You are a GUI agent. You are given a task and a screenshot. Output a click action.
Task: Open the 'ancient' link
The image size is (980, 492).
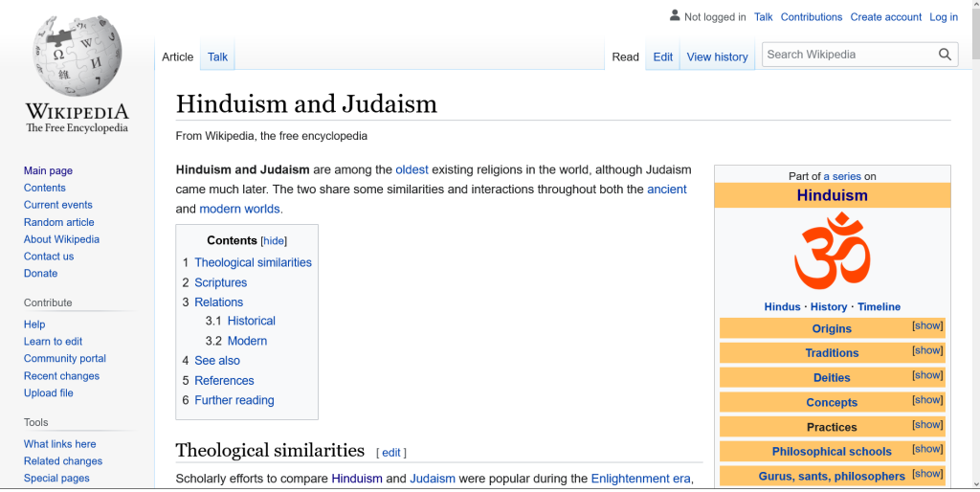[x=667, y=190]
